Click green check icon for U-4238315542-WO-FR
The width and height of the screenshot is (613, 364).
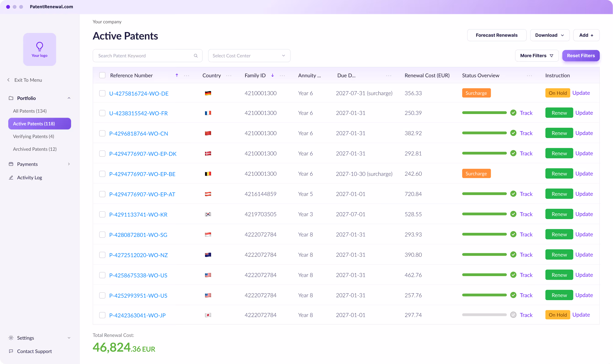(x=513, y=113)
